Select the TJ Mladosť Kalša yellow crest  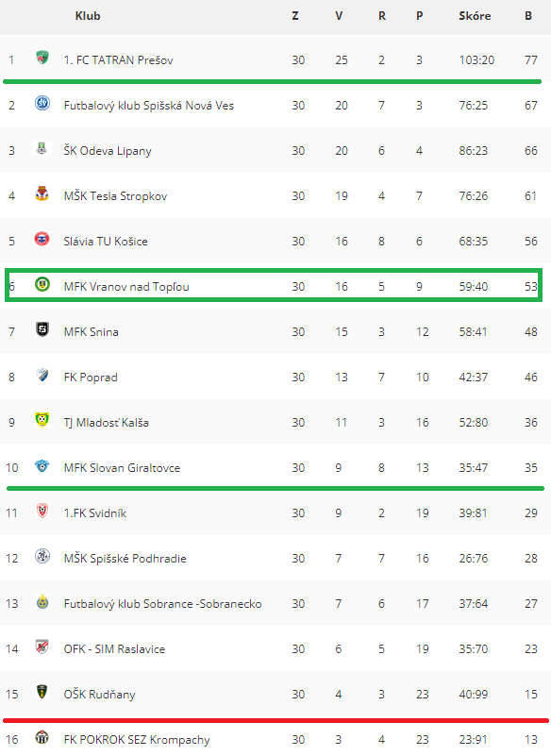pyautogui.click(x=42, y=420)
